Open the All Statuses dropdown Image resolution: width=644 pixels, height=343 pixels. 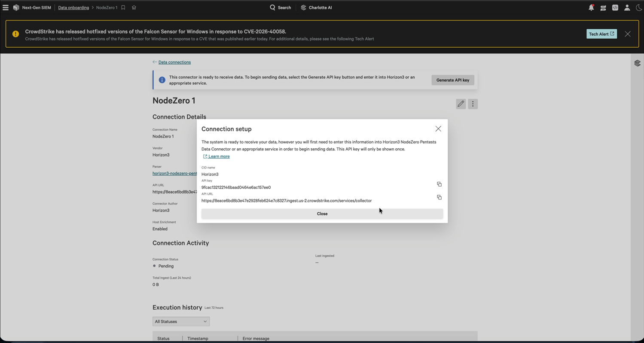181,322
